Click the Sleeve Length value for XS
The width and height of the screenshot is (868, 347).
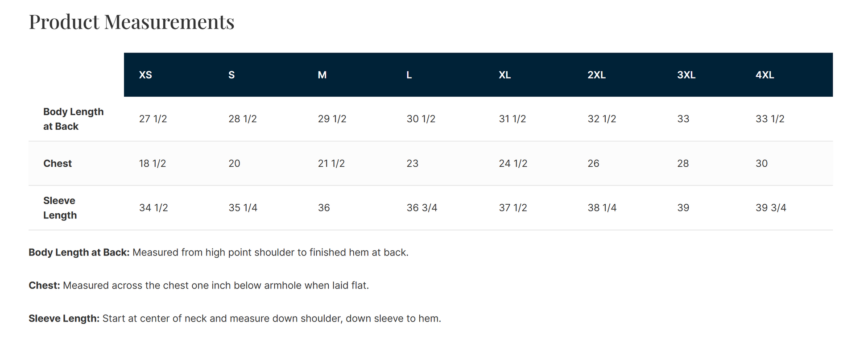point(153,208)
